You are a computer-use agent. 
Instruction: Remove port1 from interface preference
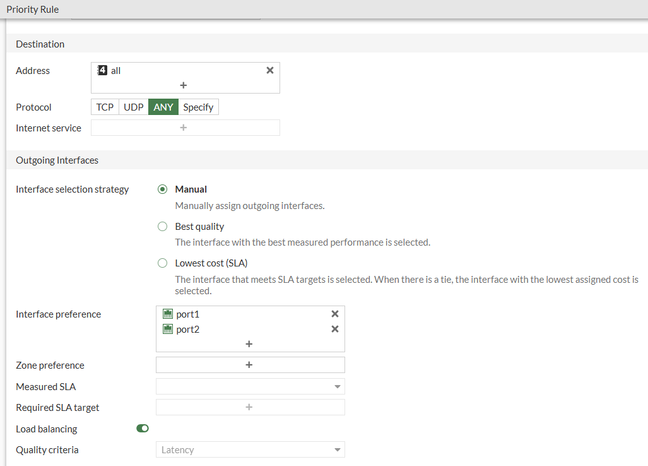pyautogui.click(x=335, y=314)
